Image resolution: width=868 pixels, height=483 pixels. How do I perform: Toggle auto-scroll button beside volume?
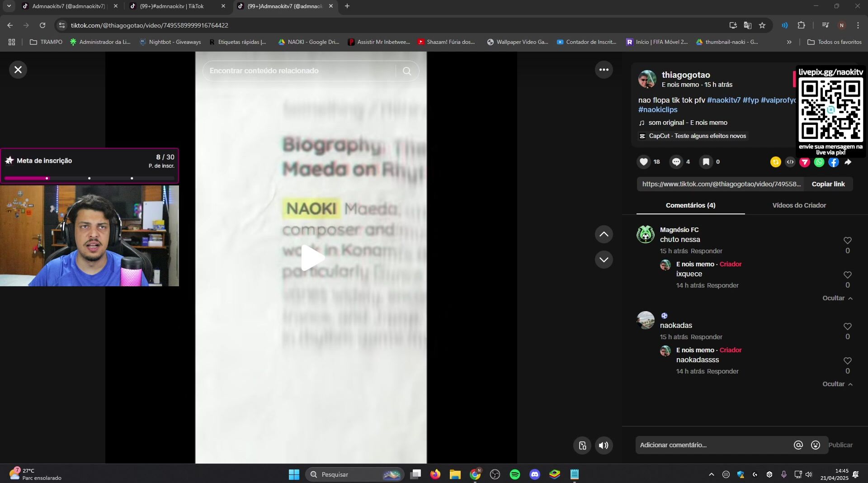pyautogui.click(x=582, y=445)
